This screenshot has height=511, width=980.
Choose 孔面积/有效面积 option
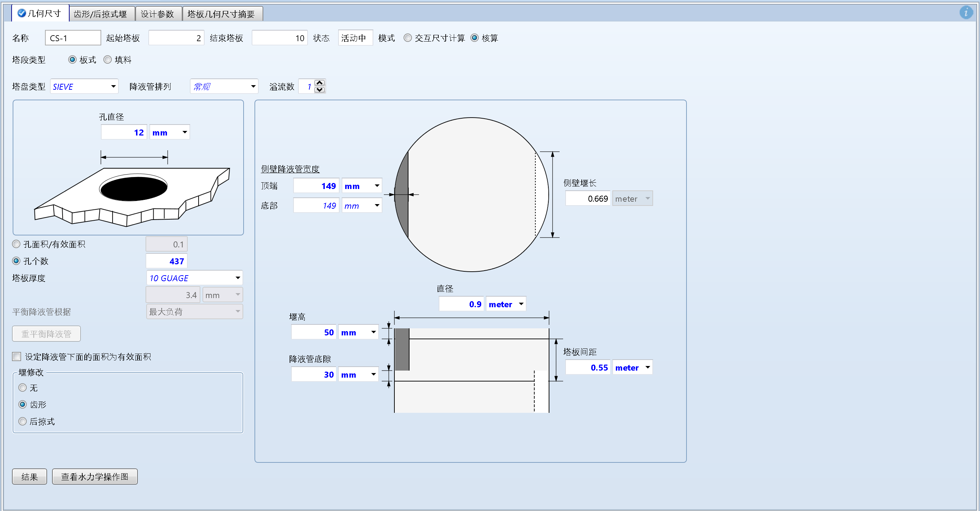click(x=17, y=244)
